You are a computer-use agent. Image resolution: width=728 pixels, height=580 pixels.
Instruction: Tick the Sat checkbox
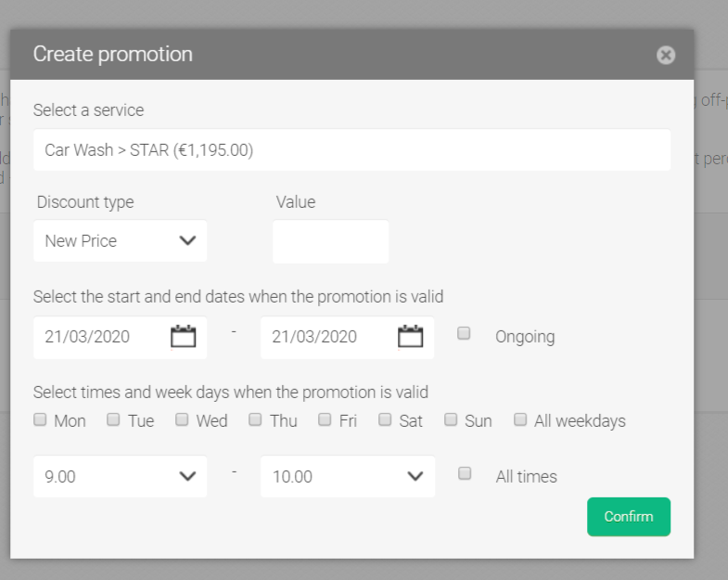(x=385, y=419)
